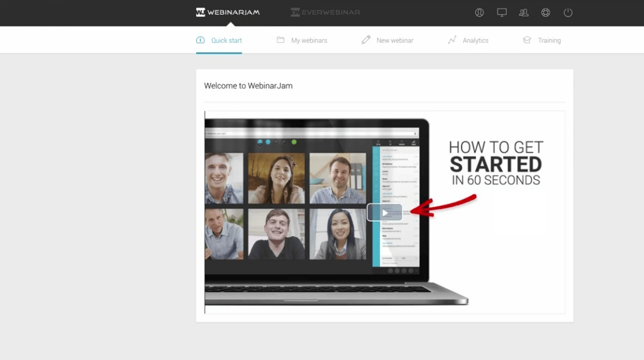Go to the New webinar tab
Screen dimensions: 644x360
[387, 40]
